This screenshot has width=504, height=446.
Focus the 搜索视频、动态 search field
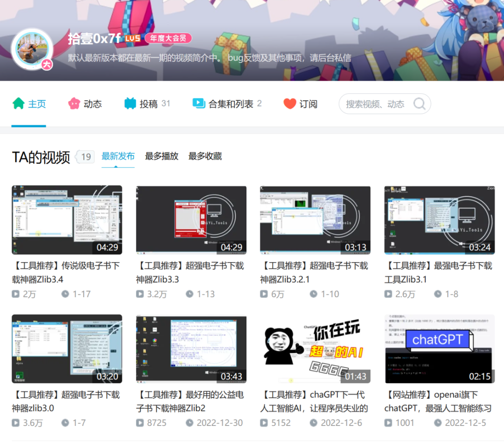point(385,104)
